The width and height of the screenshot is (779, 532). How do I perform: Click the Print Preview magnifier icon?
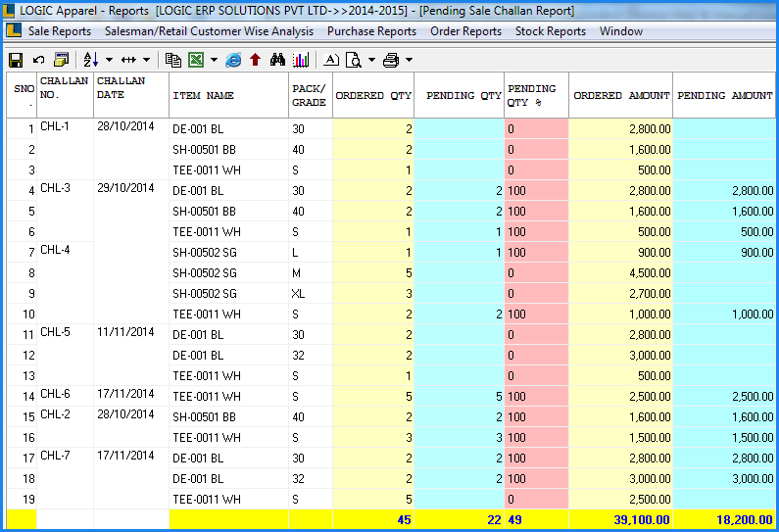[354, 60]
